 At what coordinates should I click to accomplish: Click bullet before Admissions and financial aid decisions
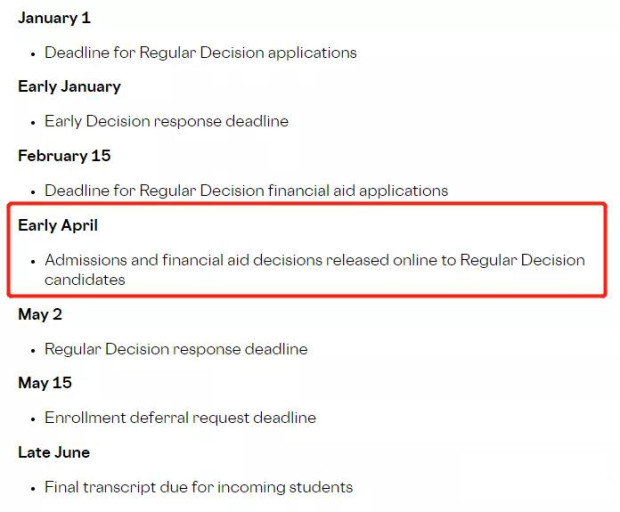tap(33, 261)
